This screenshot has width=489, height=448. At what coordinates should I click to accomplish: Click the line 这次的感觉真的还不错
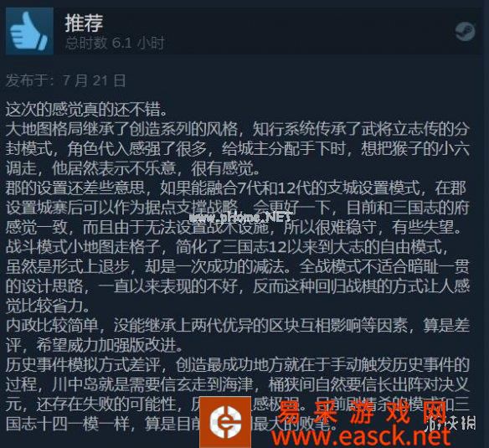point(87,109)
